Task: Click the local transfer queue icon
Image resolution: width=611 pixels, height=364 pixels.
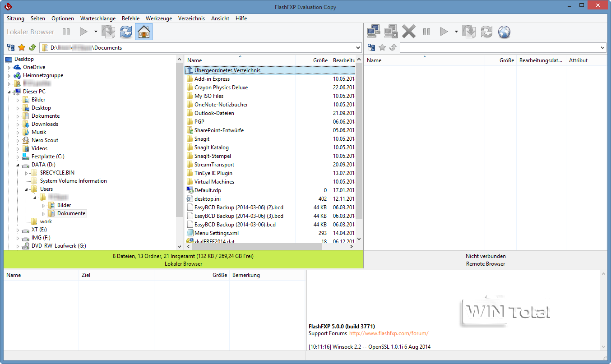Action: [x=109, y=32]
